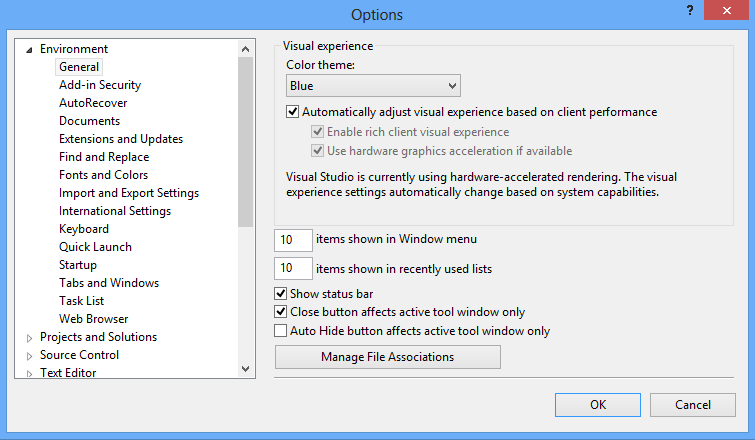Click the items shown in Window menu field
This screenshot has height=440, width=755.
point(293,240)
